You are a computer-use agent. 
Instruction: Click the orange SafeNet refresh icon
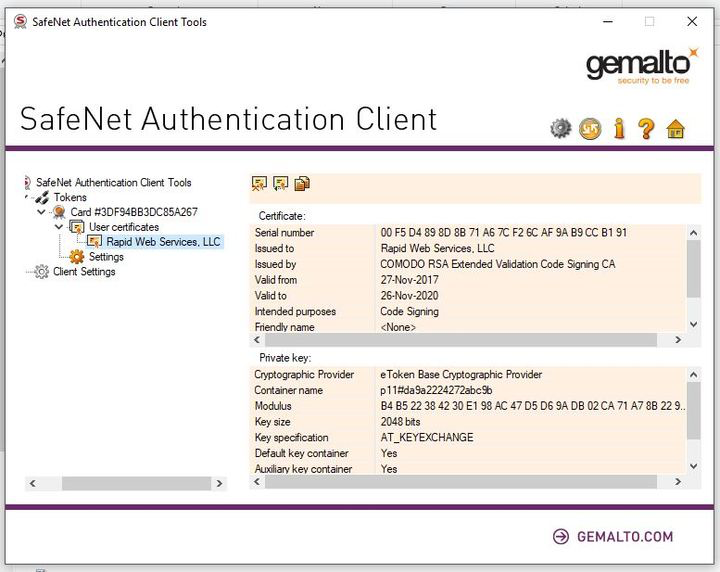[x=590, y=128]
